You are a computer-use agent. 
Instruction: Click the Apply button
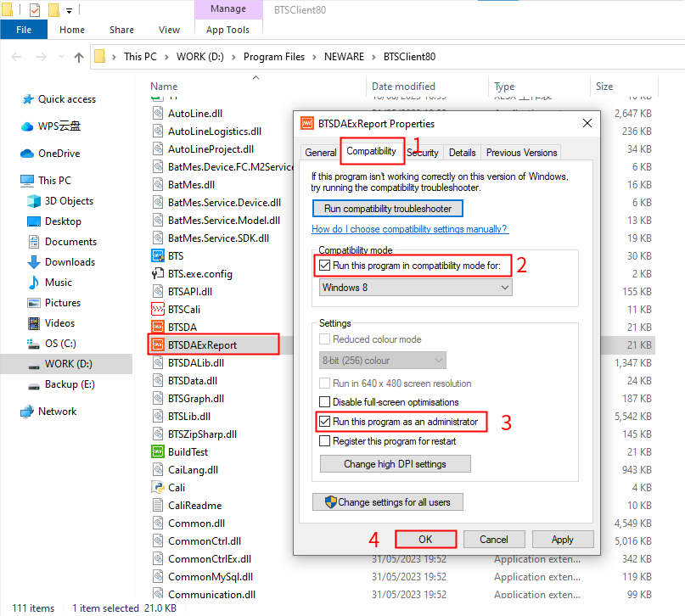click(x=563, y=539)
